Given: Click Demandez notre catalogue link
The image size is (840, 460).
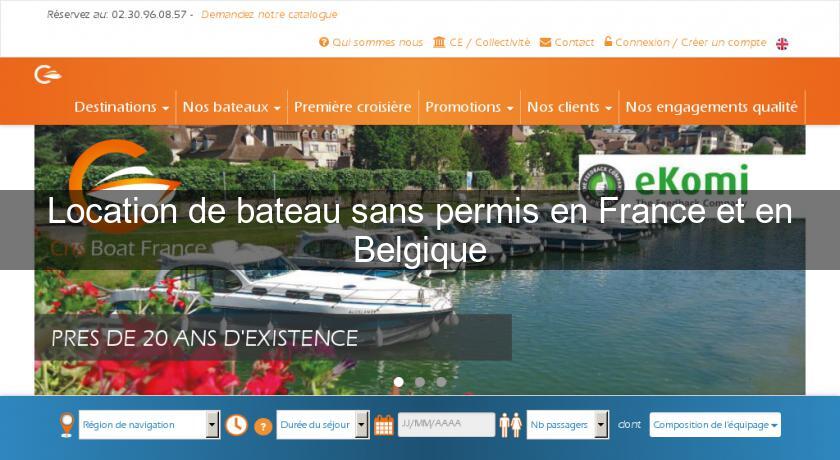Looking at the screenshot, I should tap(269, 15).
